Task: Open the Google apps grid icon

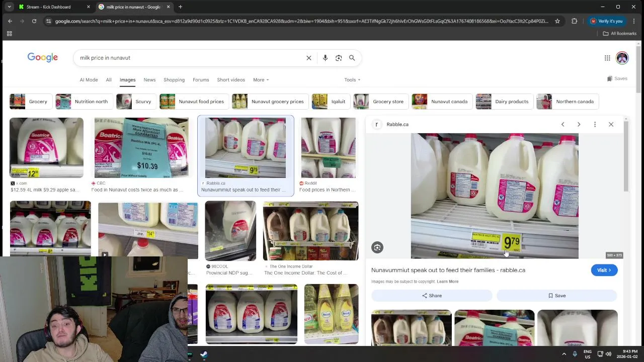Action: point(607,58)
